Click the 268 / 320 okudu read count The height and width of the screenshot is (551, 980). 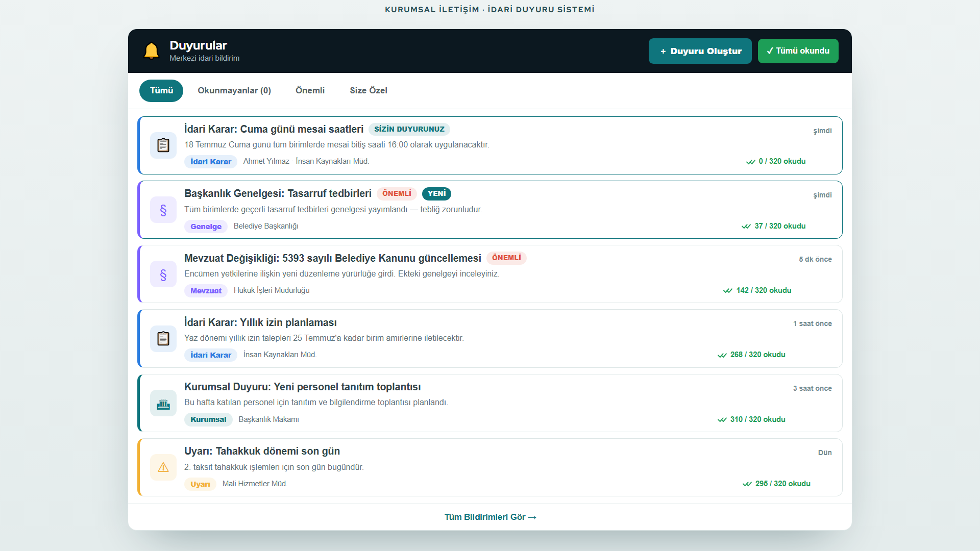click(x=757, y=355)
